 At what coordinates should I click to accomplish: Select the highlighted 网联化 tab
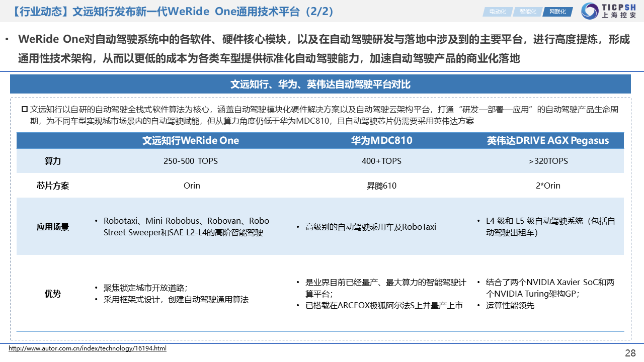point(557,12)
